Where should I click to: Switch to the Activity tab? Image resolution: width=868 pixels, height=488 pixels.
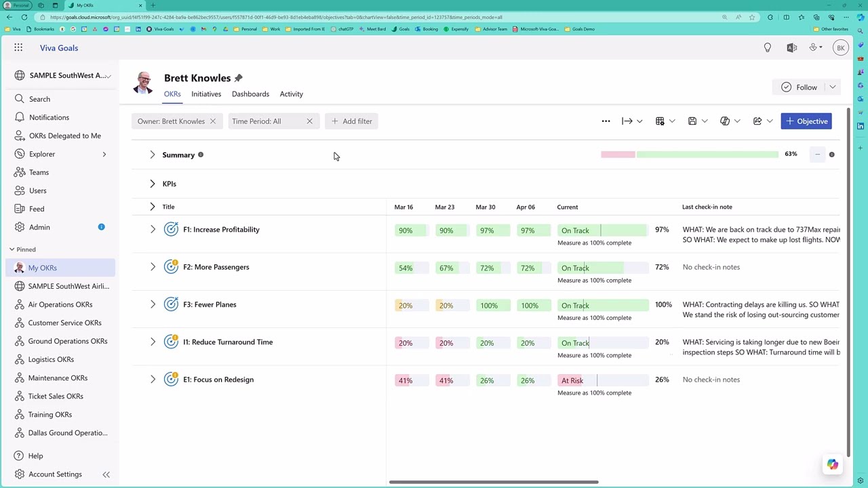tap(292, 94)
